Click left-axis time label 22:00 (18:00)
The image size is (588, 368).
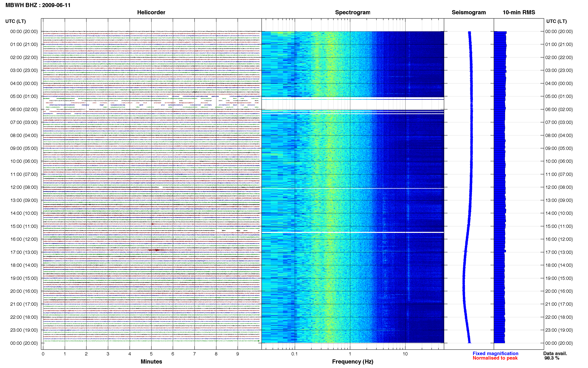coord(24,317)
